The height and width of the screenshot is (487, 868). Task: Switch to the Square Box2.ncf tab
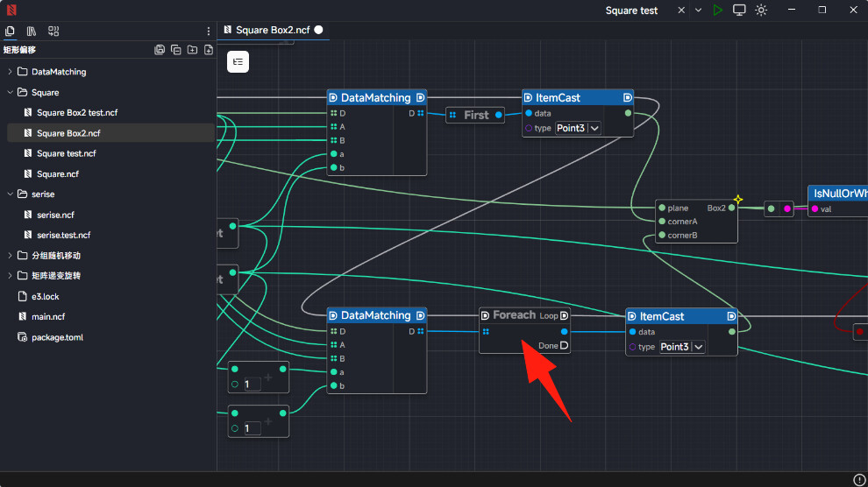pos(273,30)
